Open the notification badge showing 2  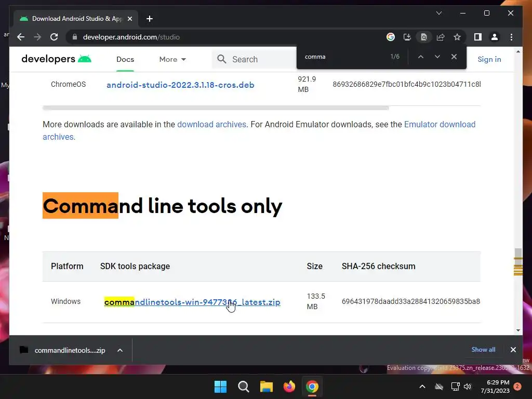coord(517,387)
